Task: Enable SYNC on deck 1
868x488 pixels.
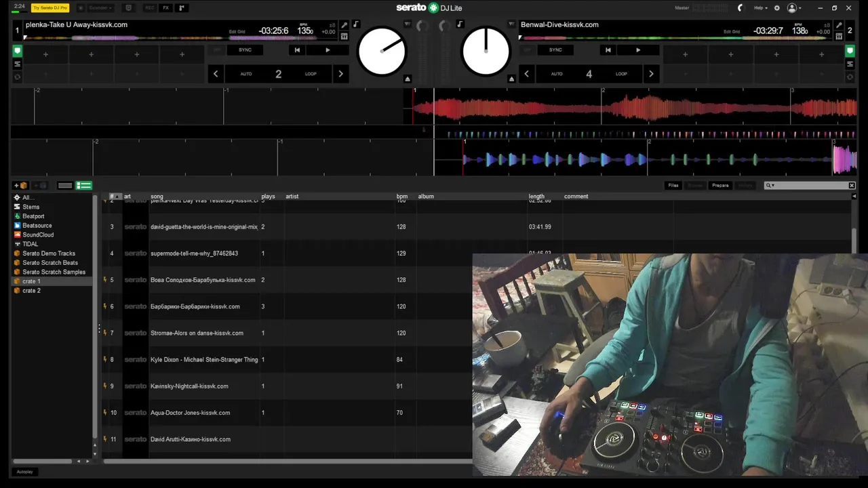Action: [x=245, y=49]
